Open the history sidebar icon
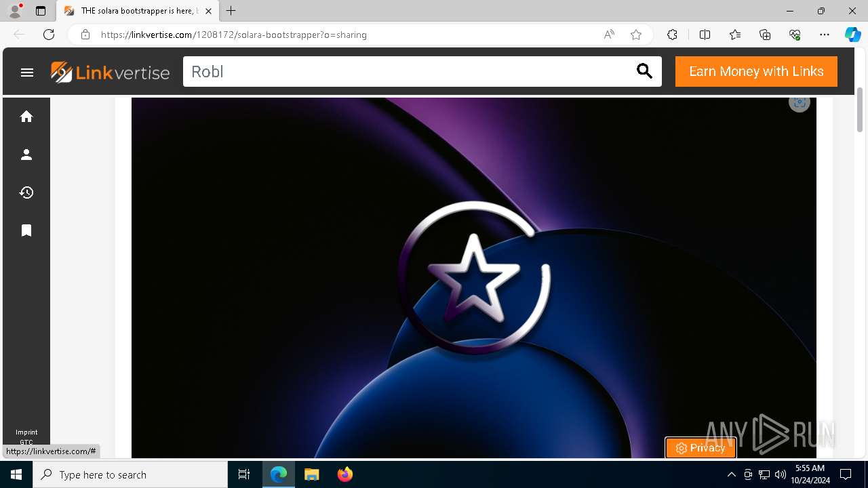 click(26, 192)
